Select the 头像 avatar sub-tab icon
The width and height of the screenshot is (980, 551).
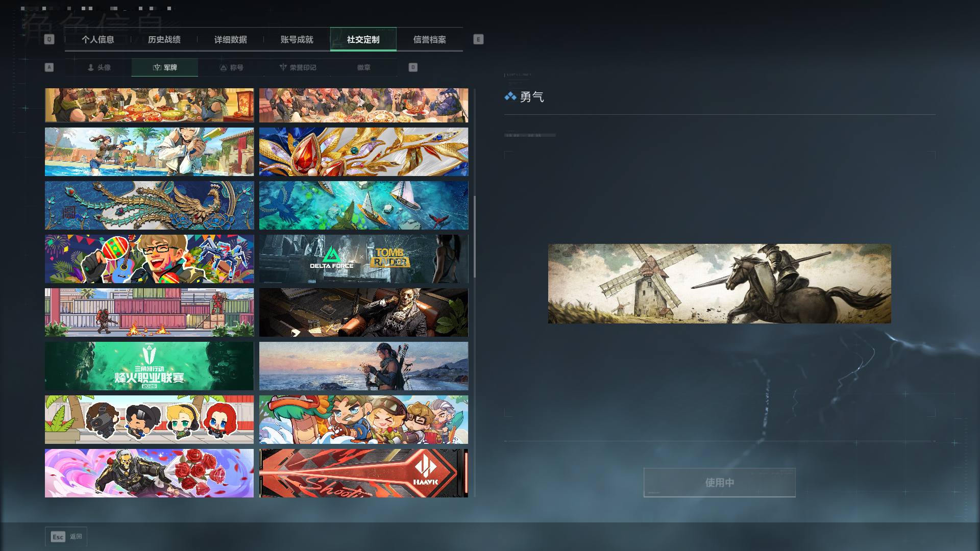pyautogui.click(x=91, y=67)
